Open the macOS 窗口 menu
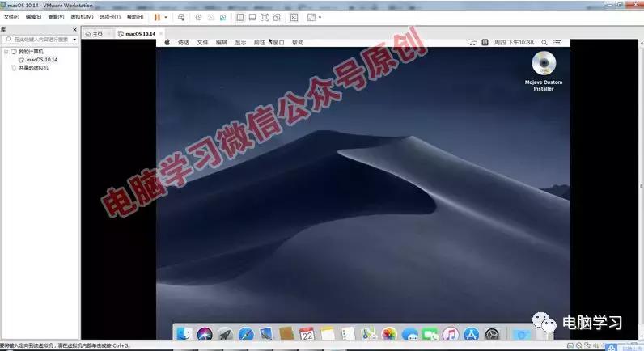Screen dimensions: 644x351 click(279, 42)
